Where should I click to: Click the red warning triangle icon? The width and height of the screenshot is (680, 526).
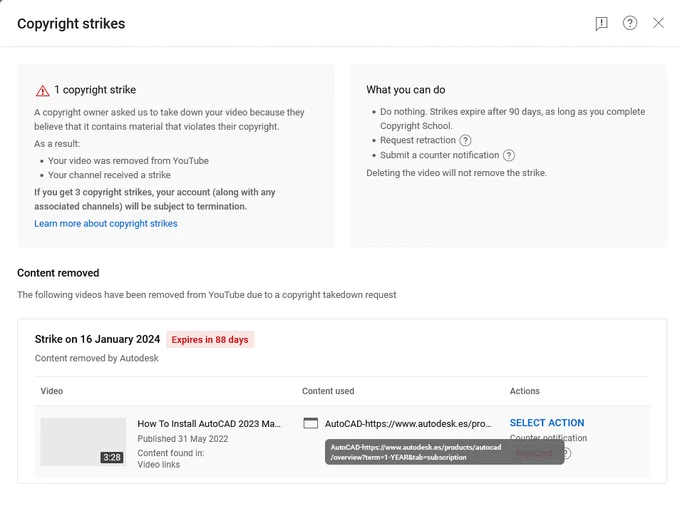(x=42, y=91)
